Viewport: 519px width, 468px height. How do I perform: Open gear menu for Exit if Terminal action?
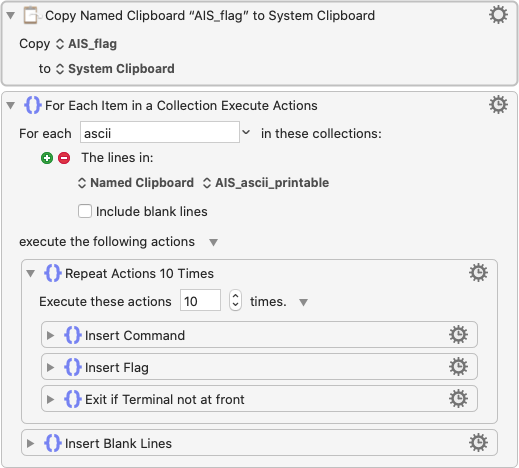(x=458, y=399)
